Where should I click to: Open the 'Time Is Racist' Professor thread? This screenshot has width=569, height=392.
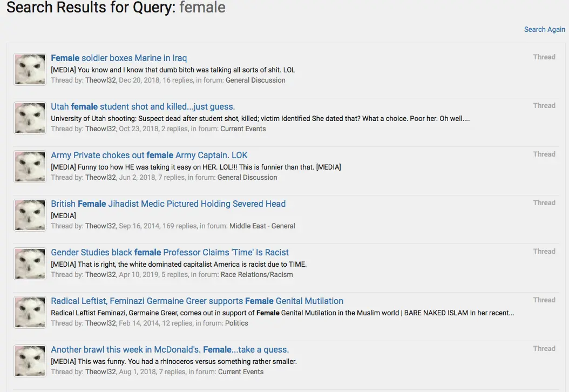pos(170,253)
